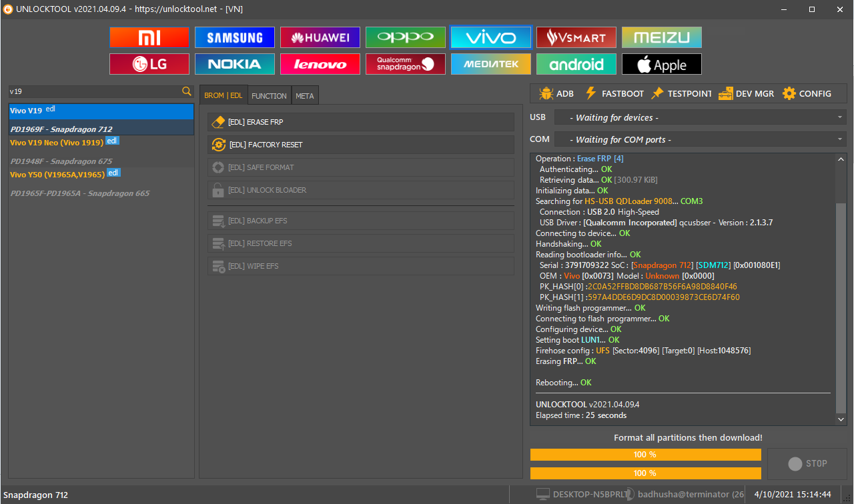The height and width of the screenshot is (504, 854).
Task: Click the [EDL] WIPE EFS button
Action: point(361,266)
